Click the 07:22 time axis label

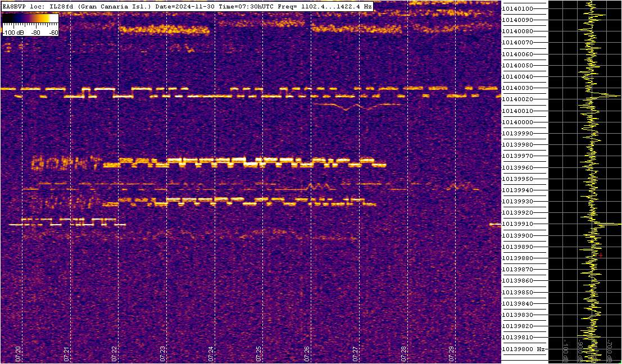(x=115, y=353)
